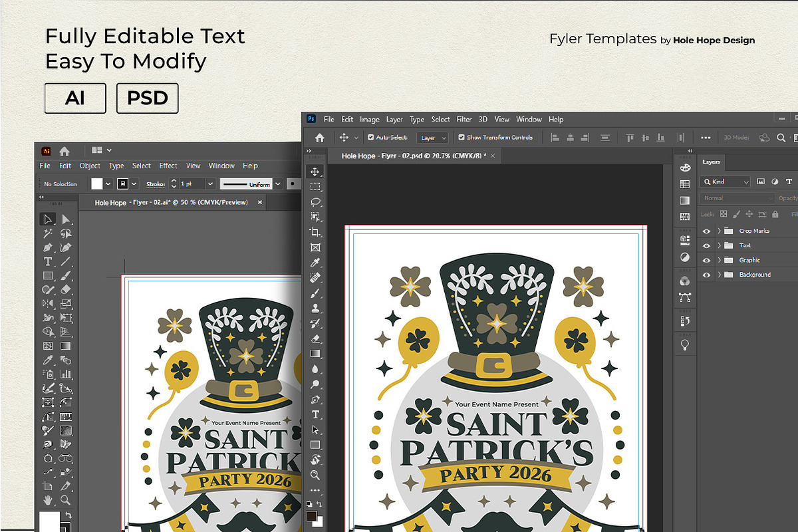This screenshot has height=532, width=798.
Task: Toggle the Auto-Select checkbox in Photoshop
Action: (x=370, y=138)
